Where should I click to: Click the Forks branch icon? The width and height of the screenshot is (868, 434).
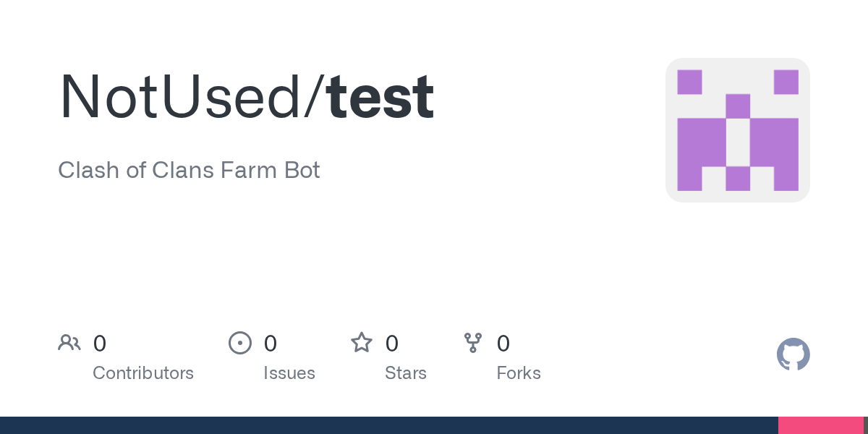tap(473, 343)
